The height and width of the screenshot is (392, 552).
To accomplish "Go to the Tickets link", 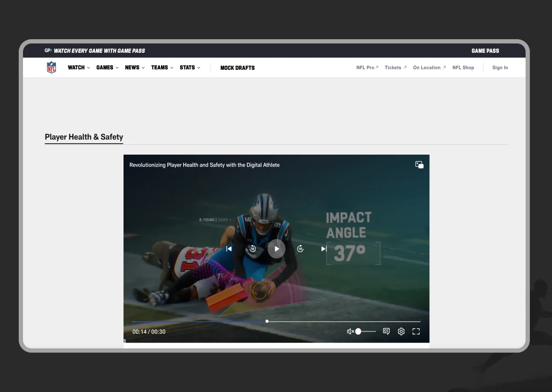I will point(396,67).
